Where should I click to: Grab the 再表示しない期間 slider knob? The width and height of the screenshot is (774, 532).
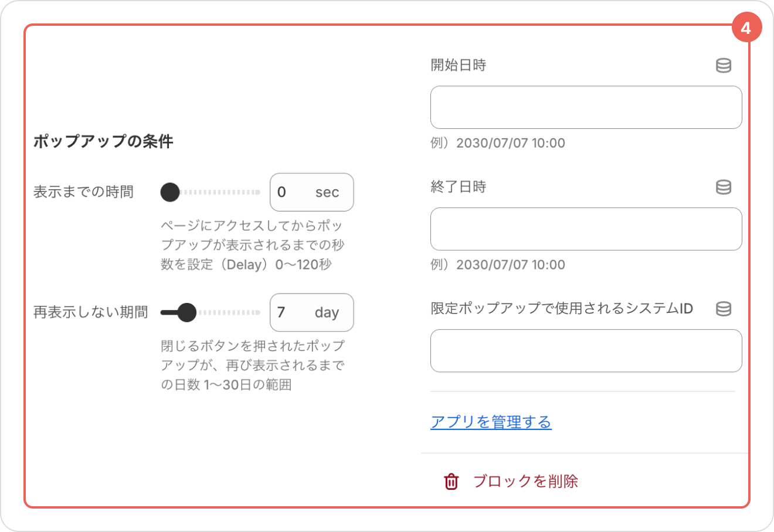coord(186,312)
